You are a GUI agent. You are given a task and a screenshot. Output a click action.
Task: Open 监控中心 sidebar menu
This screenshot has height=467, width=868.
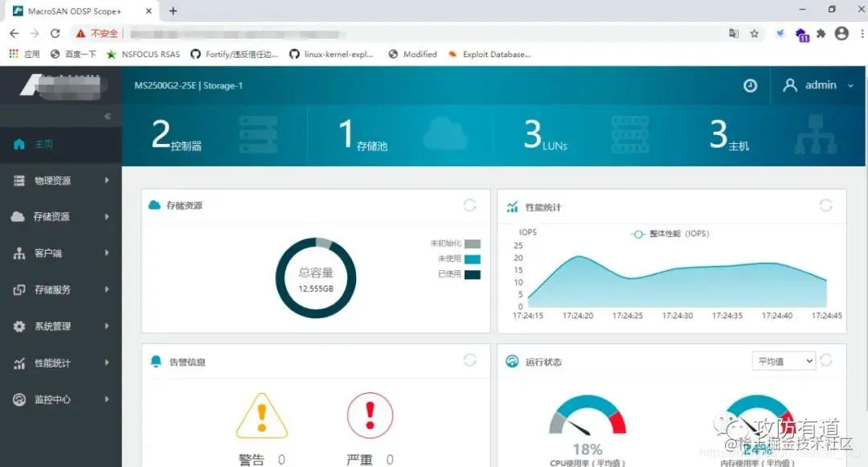coord(61,399)
